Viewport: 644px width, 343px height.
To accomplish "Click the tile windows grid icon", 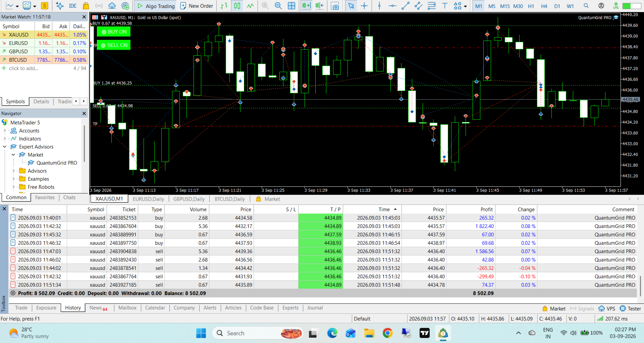I will [291, 6].
